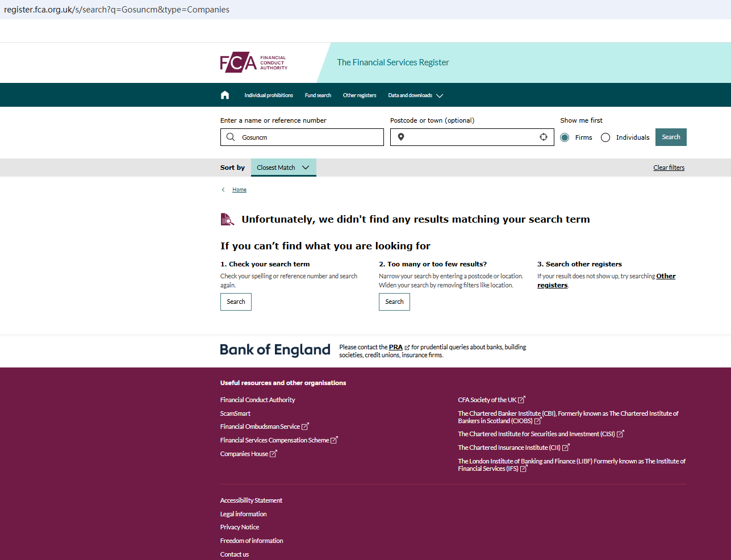Select the Individuals radio button
The width and height of the screenshot is (731, 560).
(605, 137)
